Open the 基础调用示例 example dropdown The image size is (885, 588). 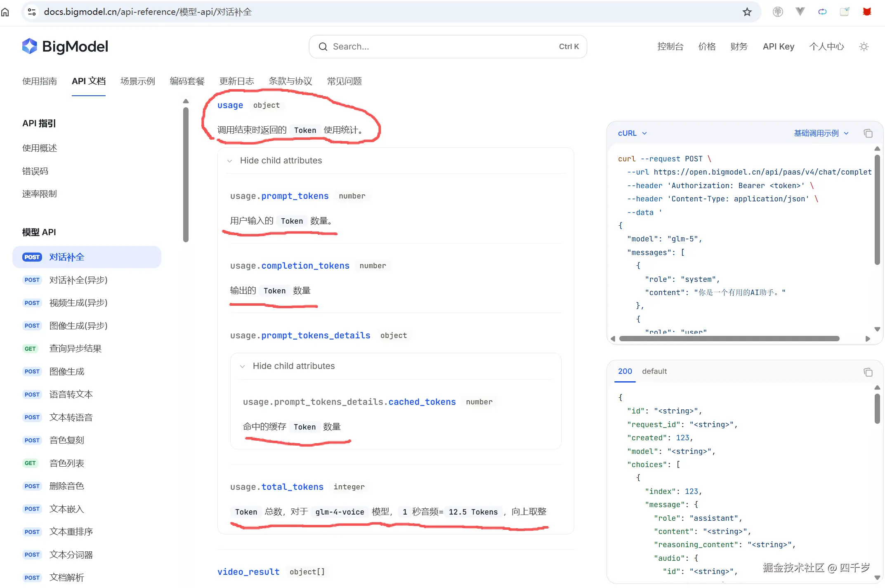[x=821, y=133]
